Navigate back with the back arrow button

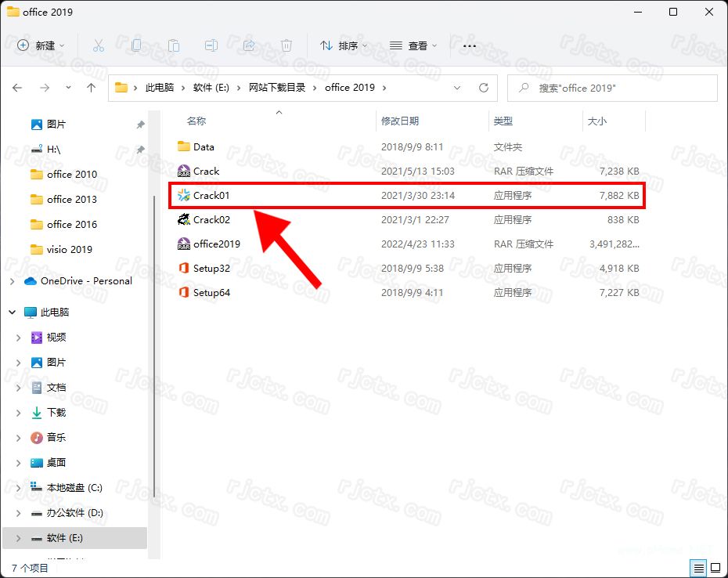[x=17, y=88]
